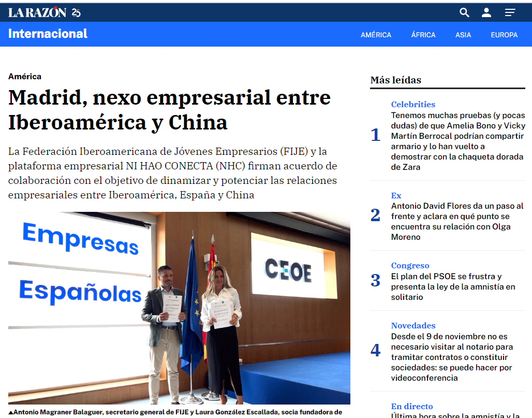Click ranking number 3 in Más leídas
Screen dimensions: 532x418
tap(375, 280)
